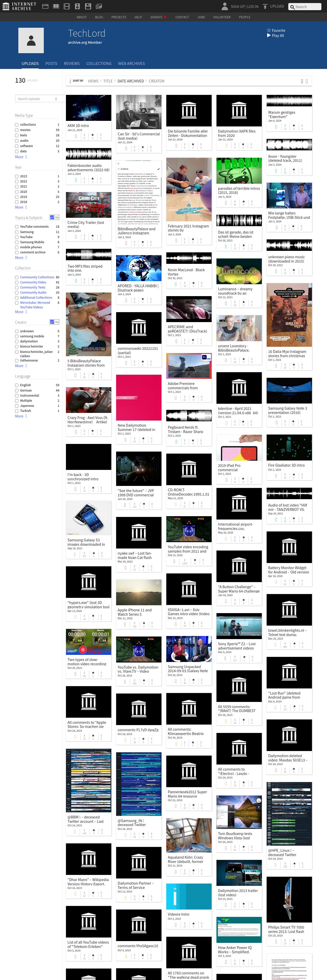Check the Community Video collection filter
Image resolution: width=327 pixels, height=980 pixels.
coord(17,283)
